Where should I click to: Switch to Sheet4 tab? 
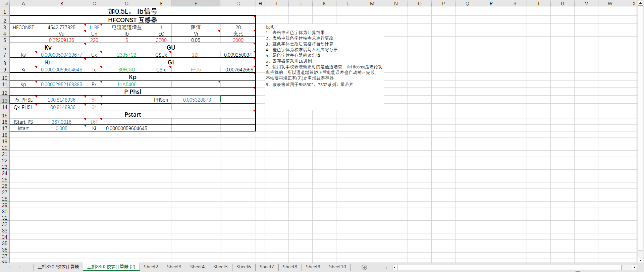tap(197, 267)
